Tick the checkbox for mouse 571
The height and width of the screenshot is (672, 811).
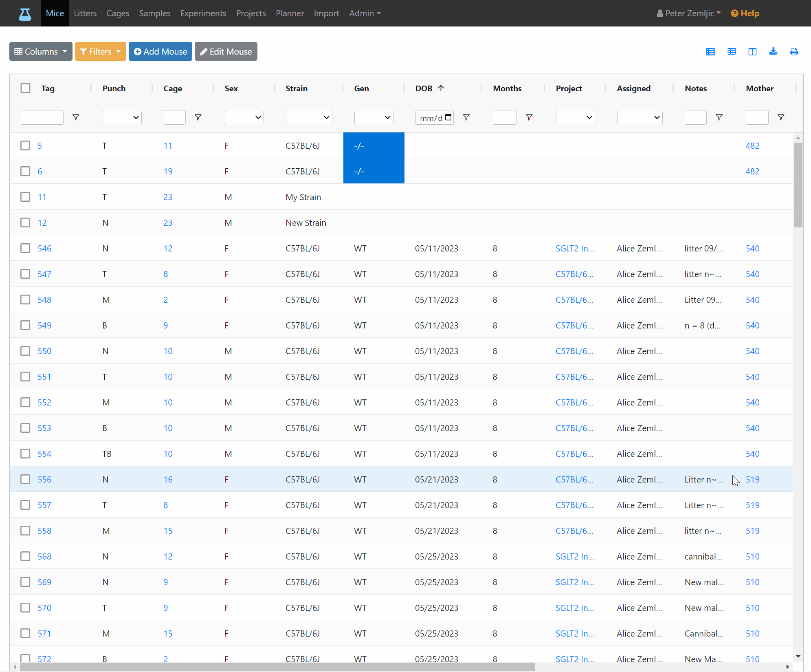26,633
